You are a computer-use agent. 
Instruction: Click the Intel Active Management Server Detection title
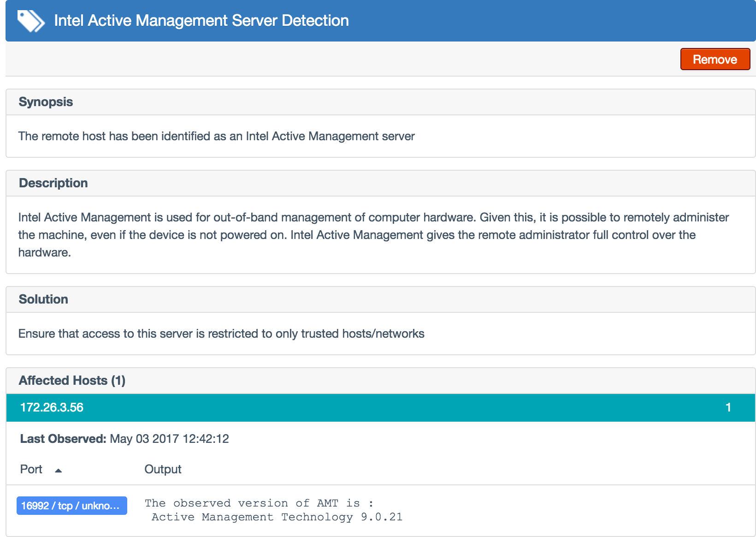(201, 20)
